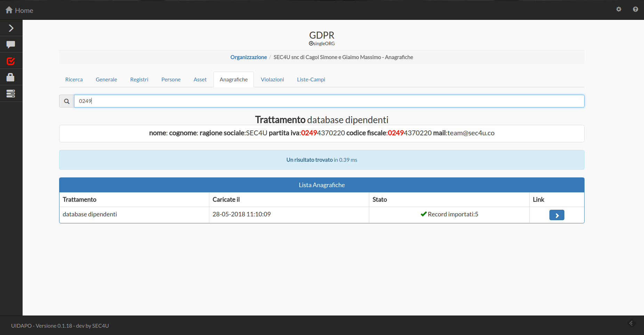644x335 pixels.
Task: Click the 'Stato' column header
Action: (x=449, y=200)
